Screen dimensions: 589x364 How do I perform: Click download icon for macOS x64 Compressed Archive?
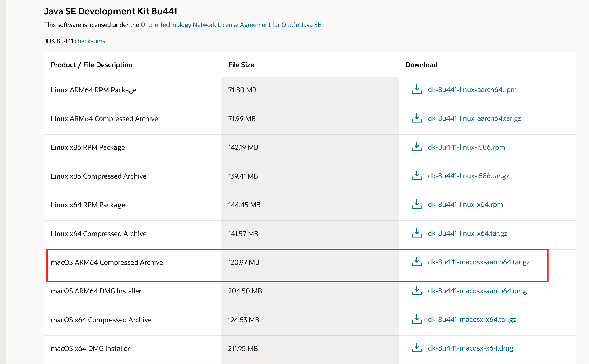coord(416,319)
